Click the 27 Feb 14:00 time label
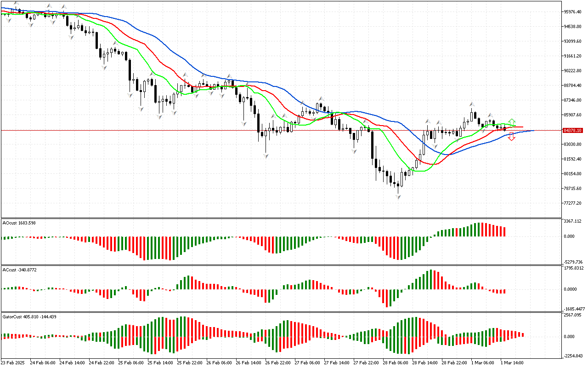The height and width of the screenshot is (368, 588). click(x=337, y=363)
